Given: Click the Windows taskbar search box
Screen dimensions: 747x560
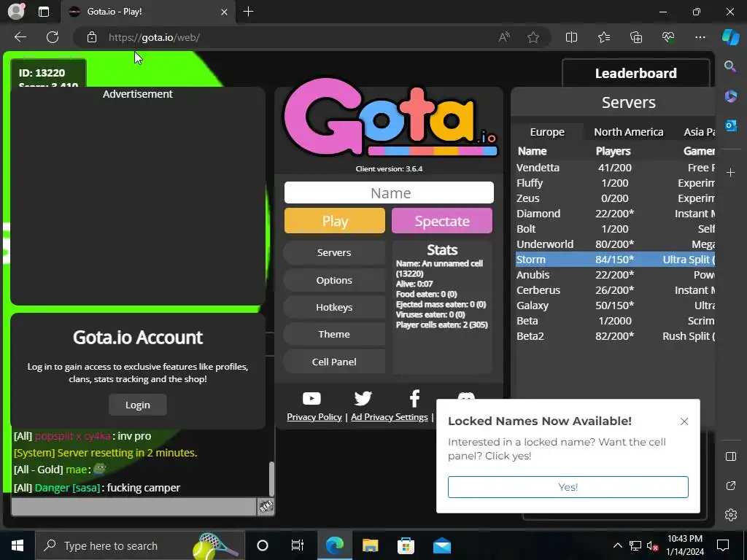Looking at the screenshot, I should click(141, 545).
